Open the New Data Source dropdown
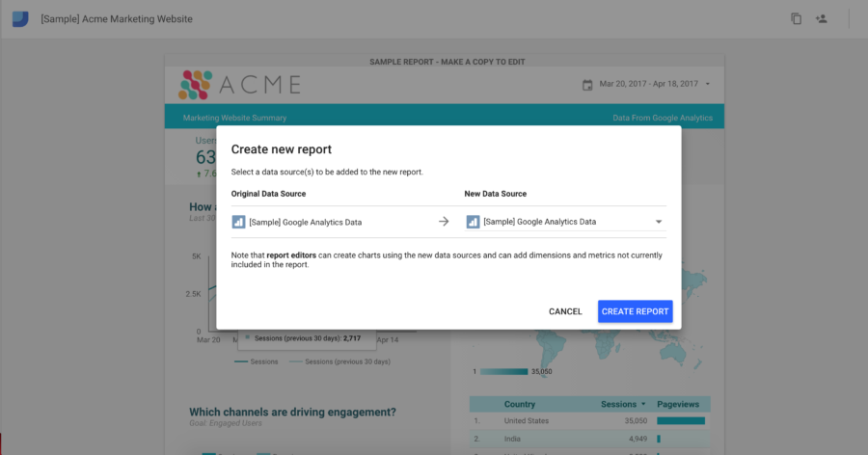This screenshot has height=455, width=868. pos(565,222)
